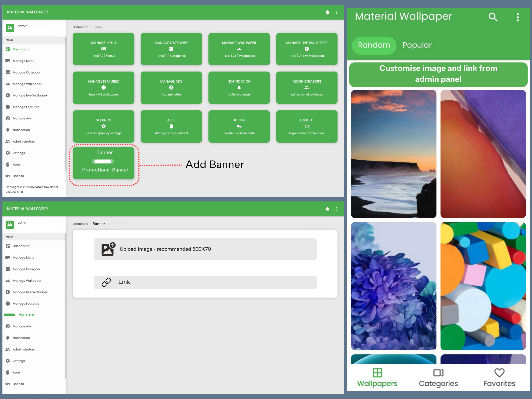
Task: Open Apps in the bottom panel sidebar
Action: pyautogui.click(x=34, y=373)
